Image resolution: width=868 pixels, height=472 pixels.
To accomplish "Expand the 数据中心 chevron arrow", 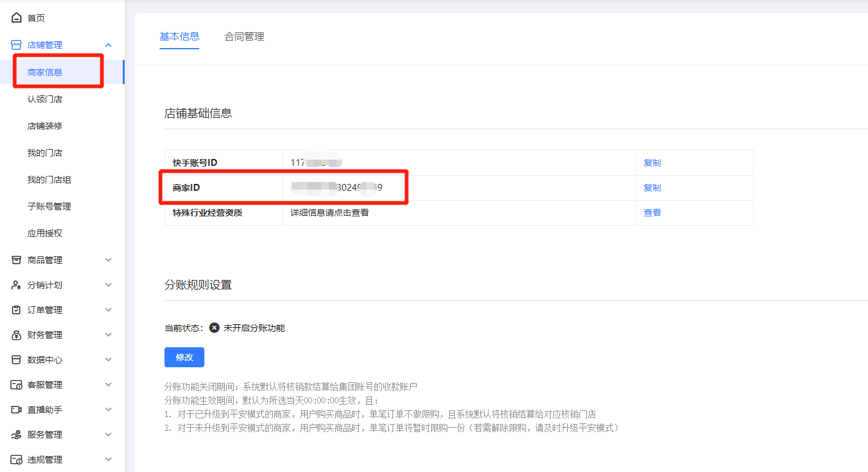I will [108, 360].
